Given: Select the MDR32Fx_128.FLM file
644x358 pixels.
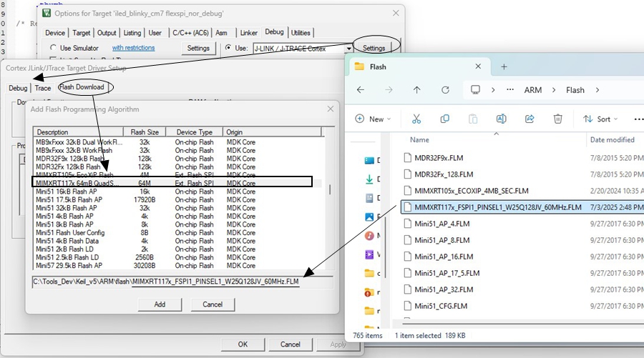Looking at the screenshot, I should coord(522,174).
